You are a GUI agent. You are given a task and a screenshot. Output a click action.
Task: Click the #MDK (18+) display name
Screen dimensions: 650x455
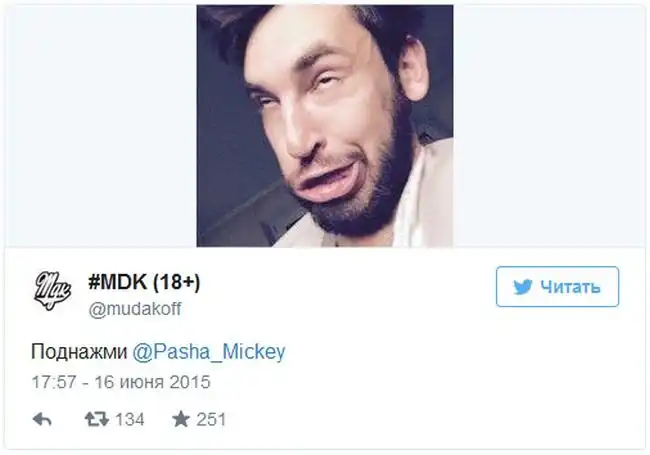coord(144,283)
